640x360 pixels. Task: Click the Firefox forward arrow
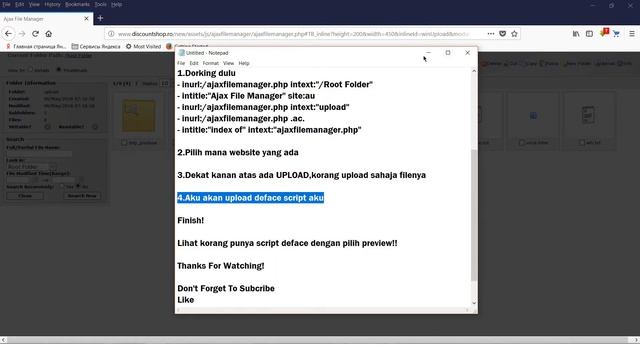pos(22,34)
